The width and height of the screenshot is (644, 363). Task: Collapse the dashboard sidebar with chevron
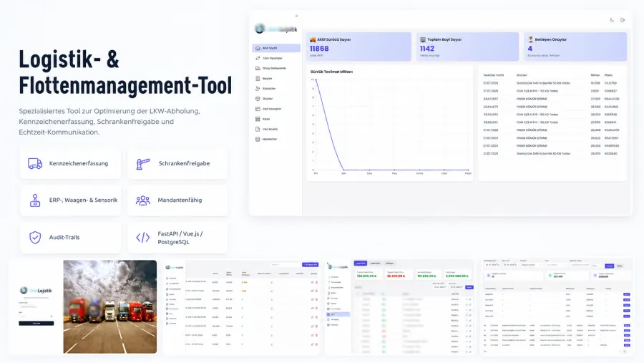coord(296,16)
